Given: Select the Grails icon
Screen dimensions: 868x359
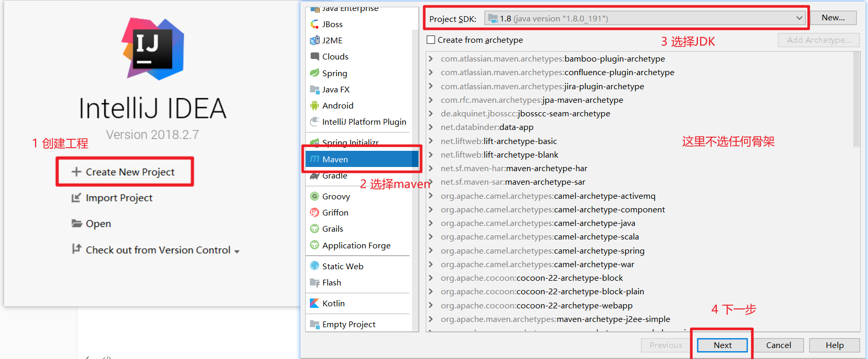Looking at the screenshot, I should point(315,229).
